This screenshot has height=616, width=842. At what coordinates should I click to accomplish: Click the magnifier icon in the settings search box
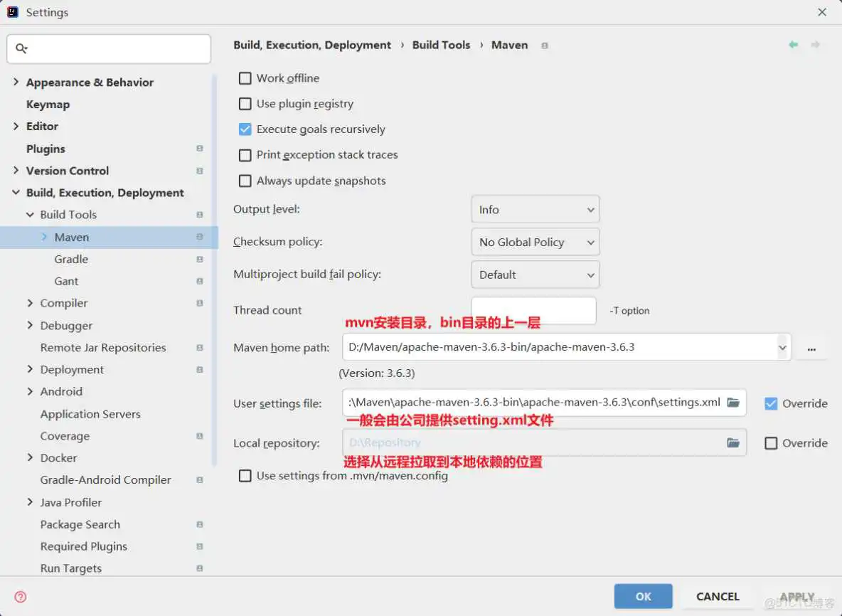23,48
